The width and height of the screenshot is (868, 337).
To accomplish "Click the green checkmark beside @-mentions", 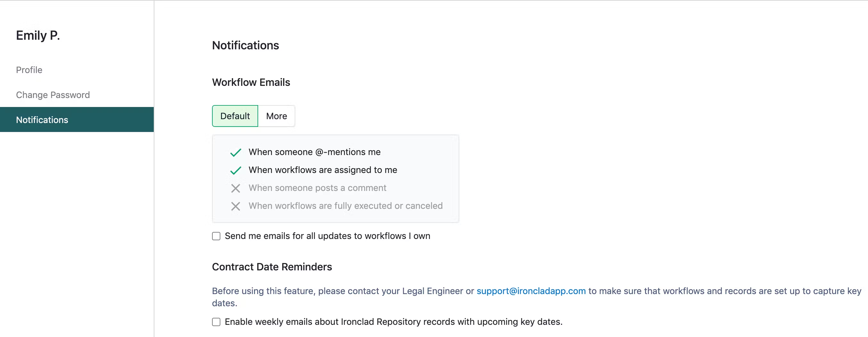I will pos(235,152).
